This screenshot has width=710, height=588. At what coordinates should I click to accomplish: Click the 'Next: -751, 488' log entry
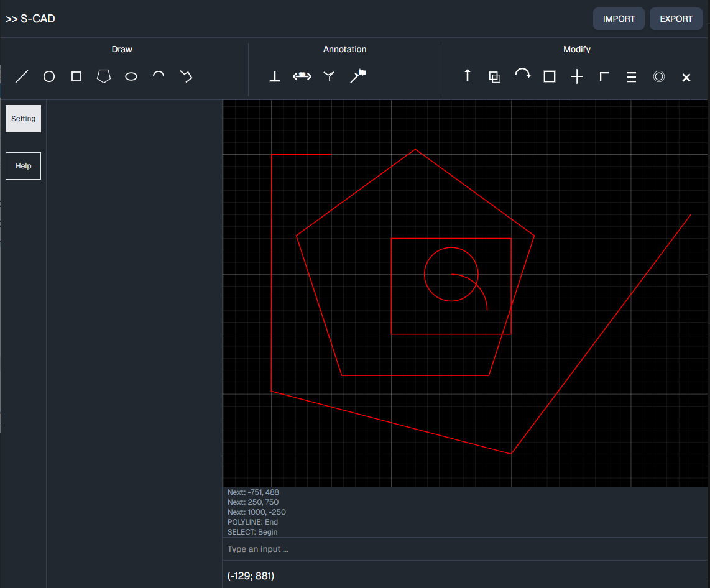click(x=253, y=492)
